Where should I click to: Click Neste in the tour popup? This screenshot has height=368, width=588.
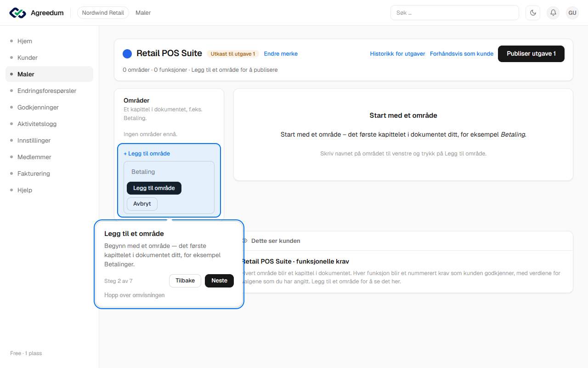pos(219,281)
